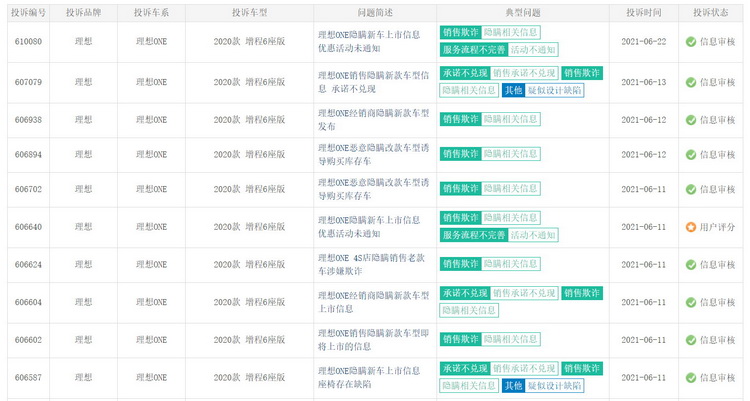Select complaint number 606894
The image size is (750, 401).
point(28,155)
